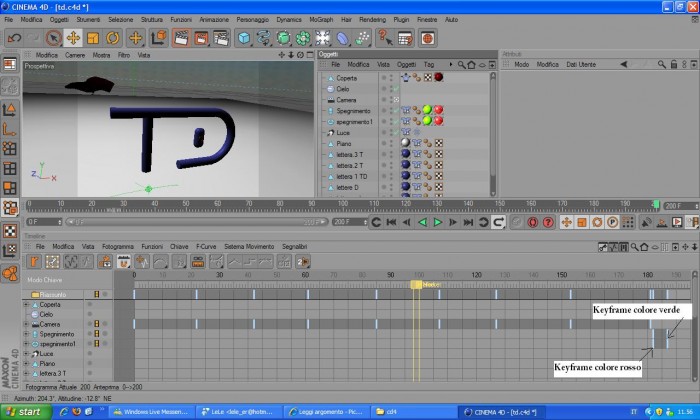This screenshot has height=420, width=700.
Task: Click the green flower Array icon
Action: pos(303,38)
